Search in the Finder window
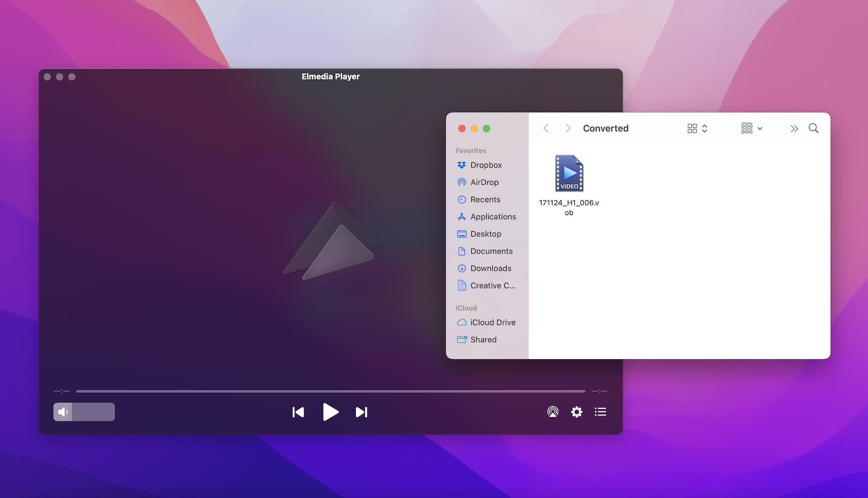Screen dimensions: 868x498 click(814, 128)
